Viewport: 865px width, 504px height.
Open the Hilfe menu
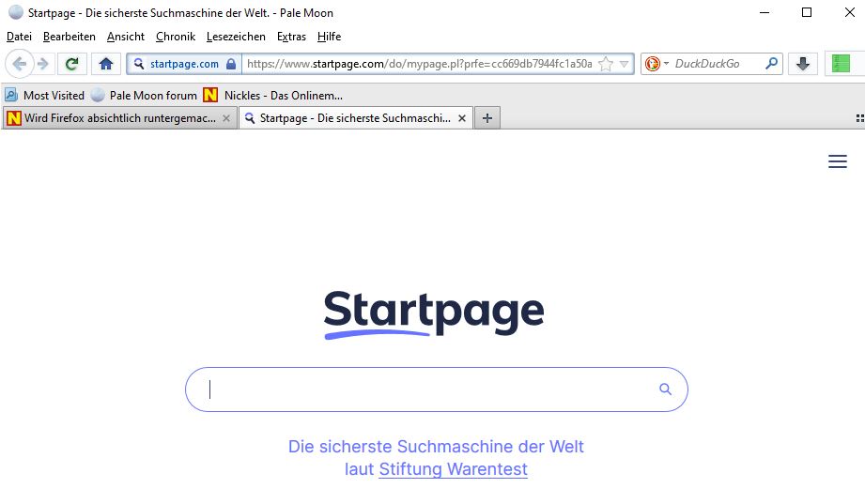(x=329, y=37)
